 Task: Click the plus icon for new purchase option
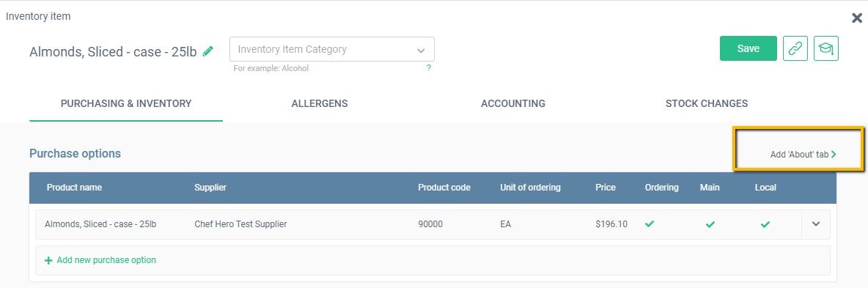coord(48,260)
